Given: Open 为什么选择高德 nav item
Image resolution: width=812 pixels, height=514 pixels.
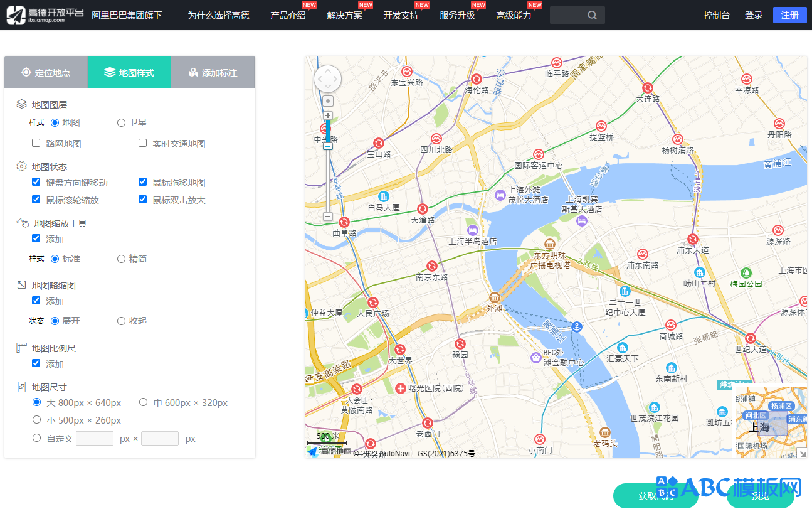Looking at the screenshot, I should click(218, 15).
